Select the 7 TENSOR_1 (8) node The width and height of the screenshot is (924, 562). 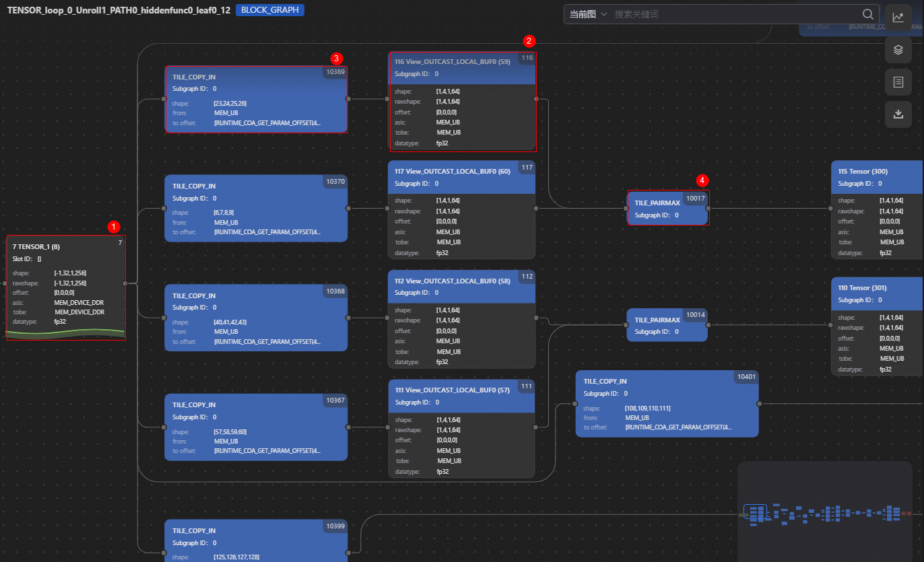66,287
